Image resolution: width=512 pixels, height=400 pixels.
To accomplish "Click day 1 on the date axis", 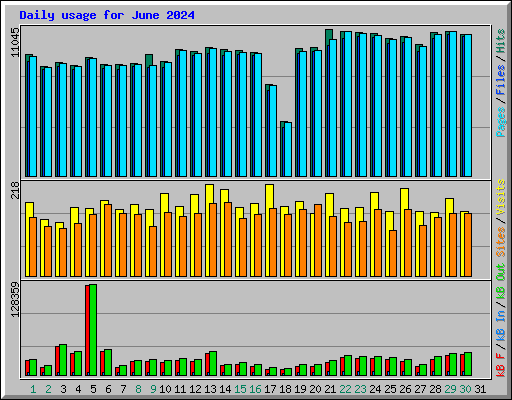I will [33, 389].
